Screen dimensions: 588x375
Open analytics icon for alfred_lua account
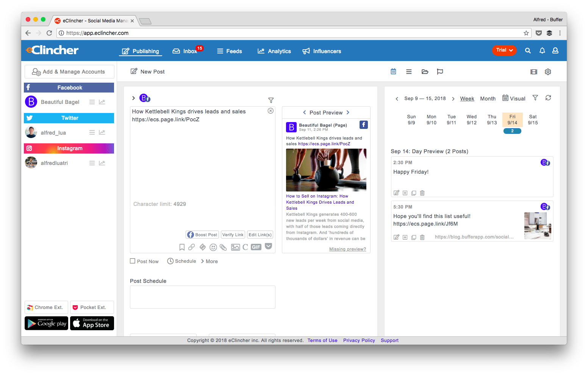(102, 132)
